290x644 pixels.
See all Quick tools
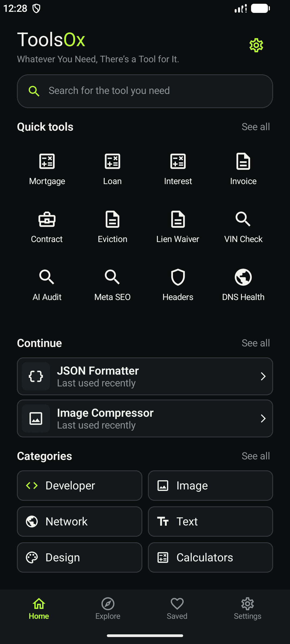(256, 127)
